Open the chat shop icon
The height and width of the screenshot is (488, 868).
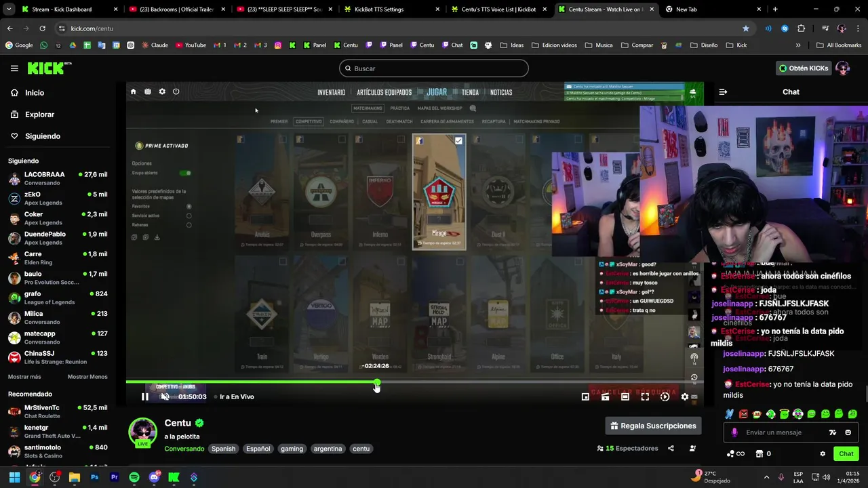pyautogui.click(x=759, y=453)
